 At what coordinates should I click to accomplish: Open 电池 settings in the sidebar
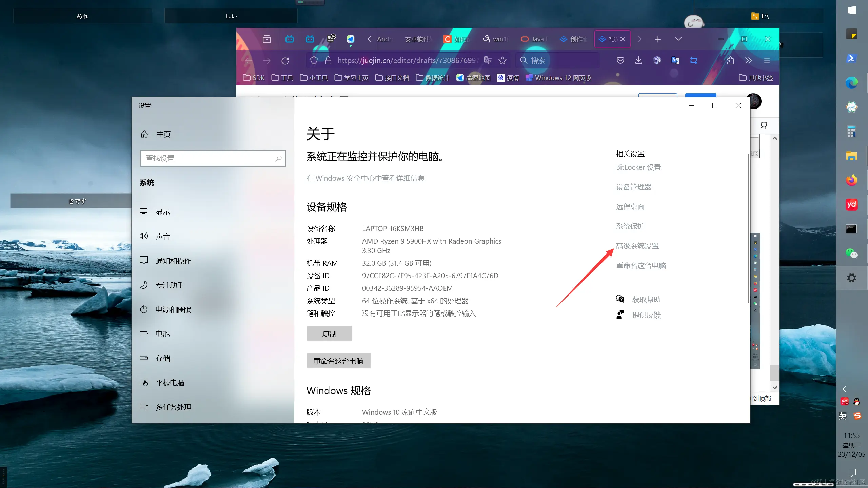point(162,333)
